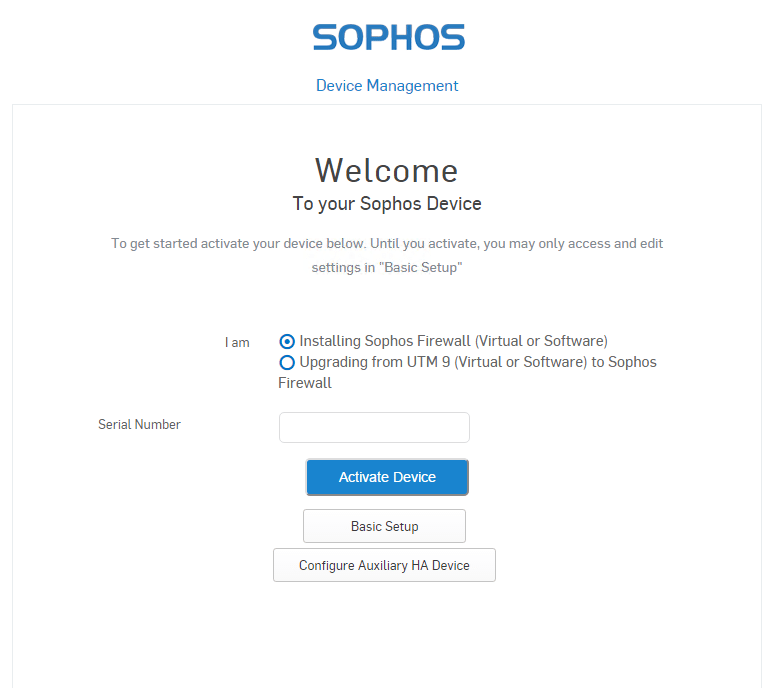Click the empty panel area below Configure Auxiliary button
This screenshot has width=770, height=688.
(x=384, y=635)
